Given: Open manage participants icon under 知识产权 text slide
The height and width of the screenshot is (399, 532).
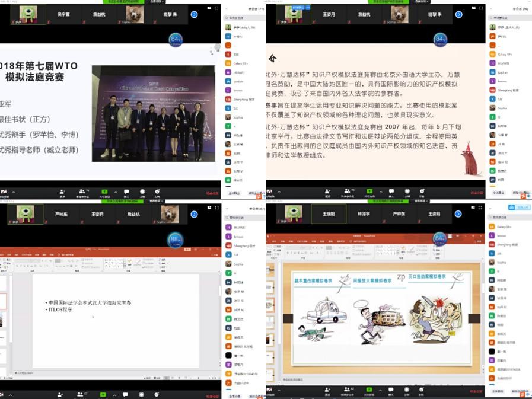Looking at the screenshot, I should coord(348,192).
